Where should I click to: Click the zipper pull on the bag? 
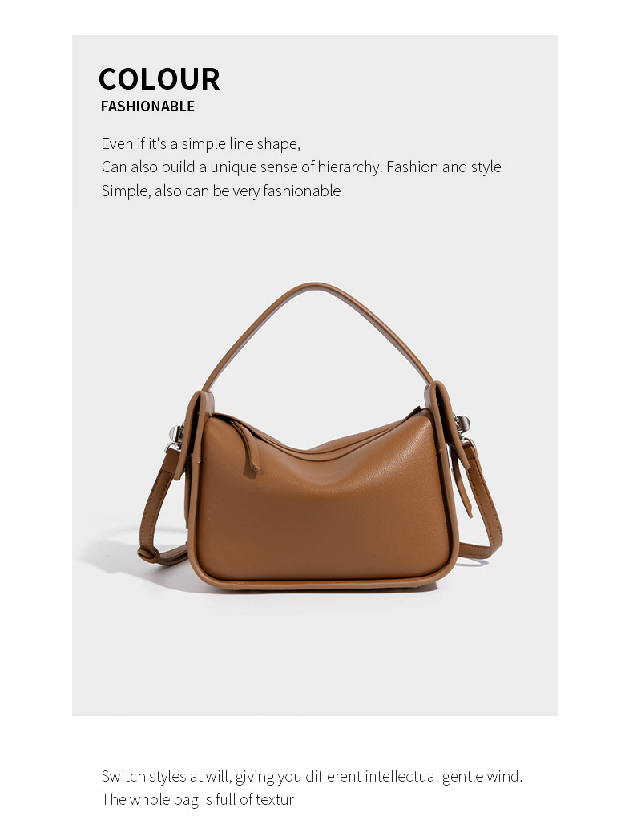tap(248, 449)
